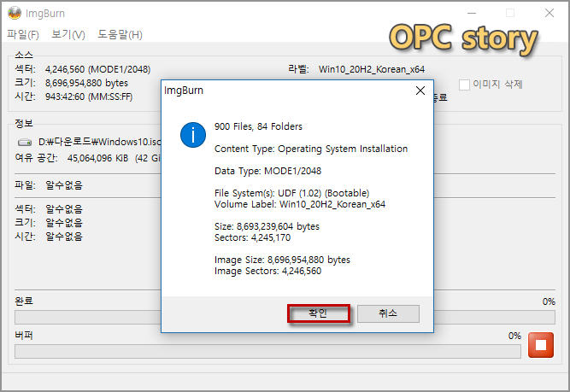Click the 시간: 알수없음 value in 정보
The image size is (570, 392).
[x=64, y=237]
